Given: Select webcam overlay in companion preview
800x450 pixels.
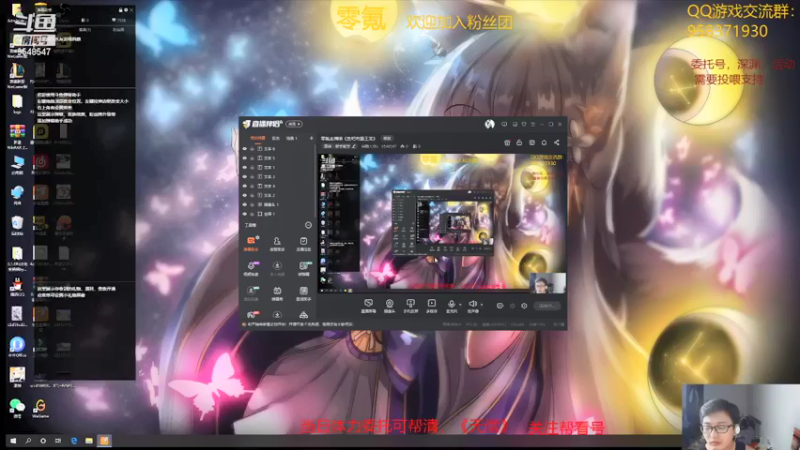Looking at the screenshot, I should (x=547, y=283).
